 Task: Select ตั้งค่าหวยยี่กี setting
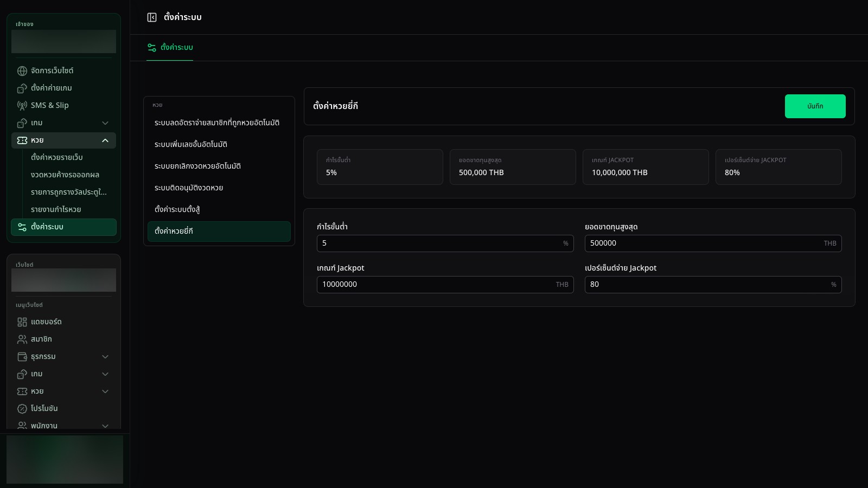(x=219, y=232)
